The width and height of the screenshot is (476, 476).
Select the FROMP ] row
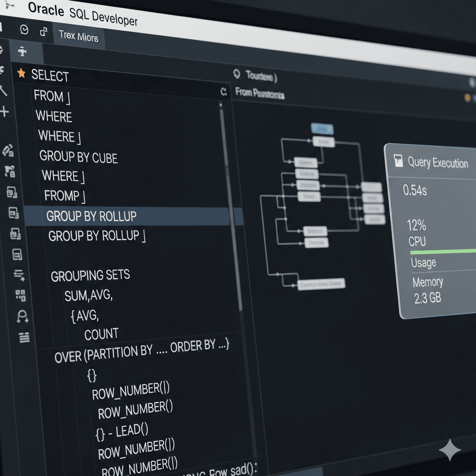point(65,196)
